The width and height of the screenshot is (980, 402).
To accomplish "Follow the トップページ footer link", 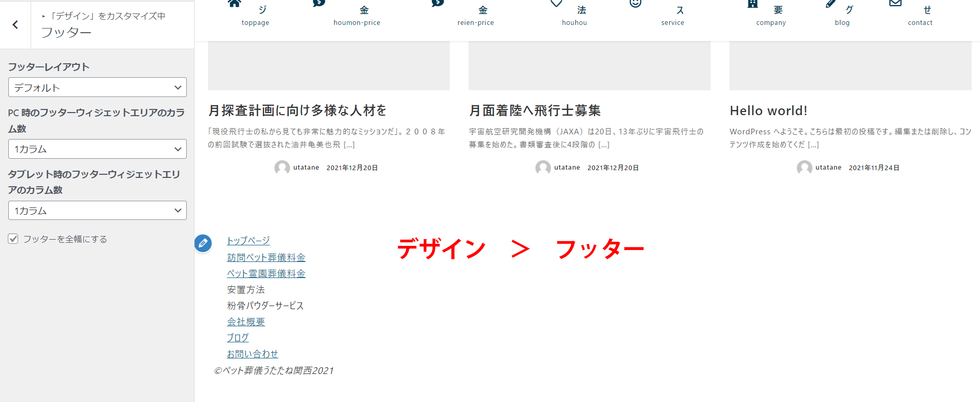I will pyautogui.click(x=248, y=241).
